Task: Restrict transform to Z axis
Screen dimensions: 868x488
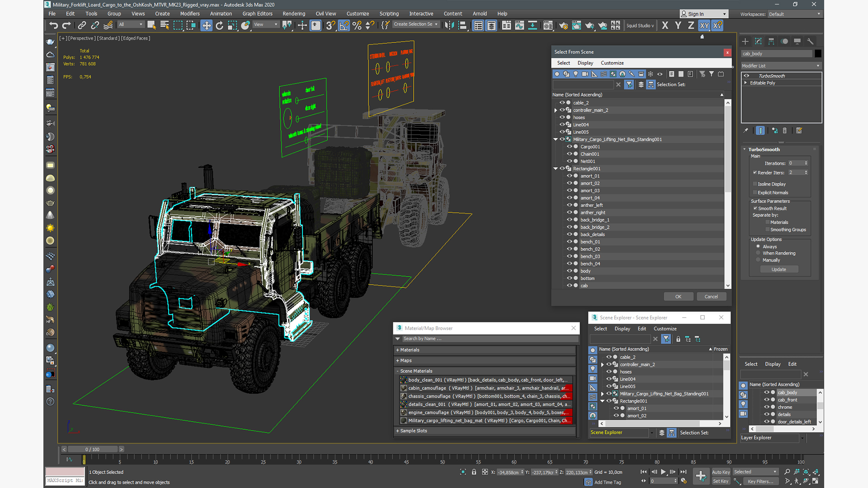Action: coord(691,25)
